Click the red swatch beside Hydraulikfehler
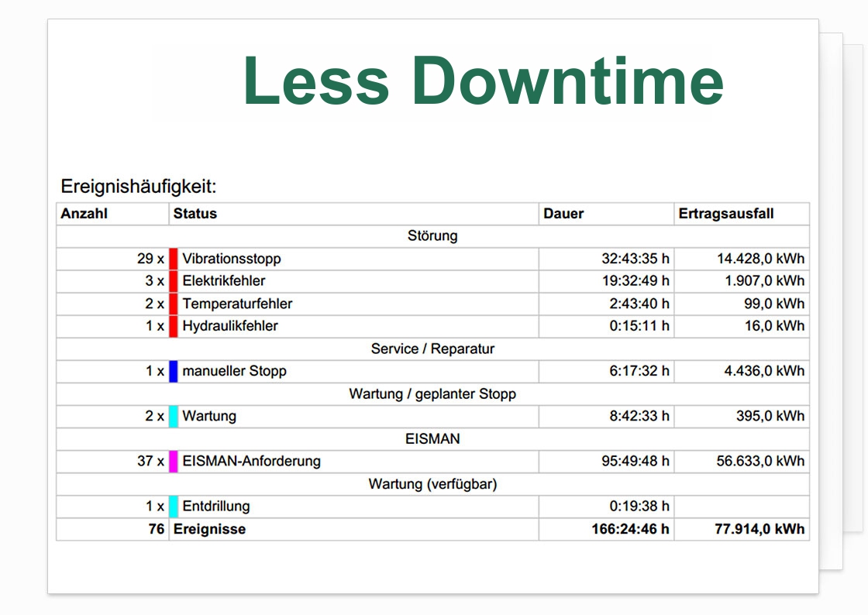868x615 pixels. (174, 326)
